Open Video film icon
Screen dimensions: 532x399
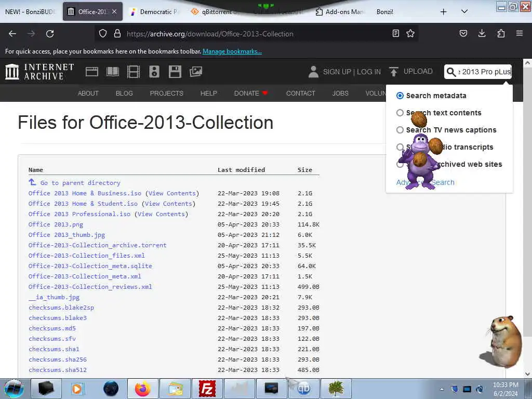[x=134, y=72]
